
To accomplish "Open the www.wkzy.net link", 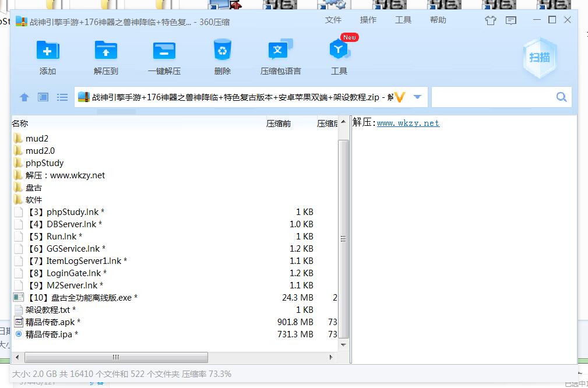I will [x=408, y=123].
